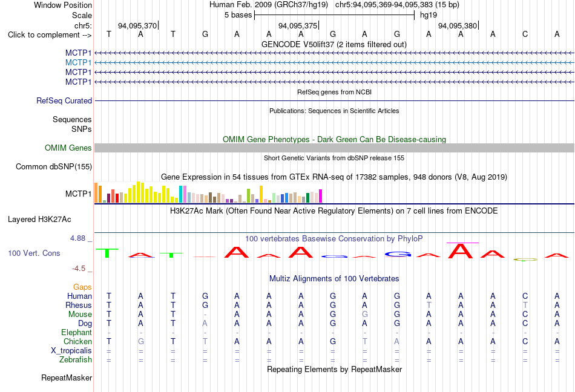This screenshot has height=392, width=575.
Task: Click the X_tropicalis alignment row label
Action: [71, 351]
